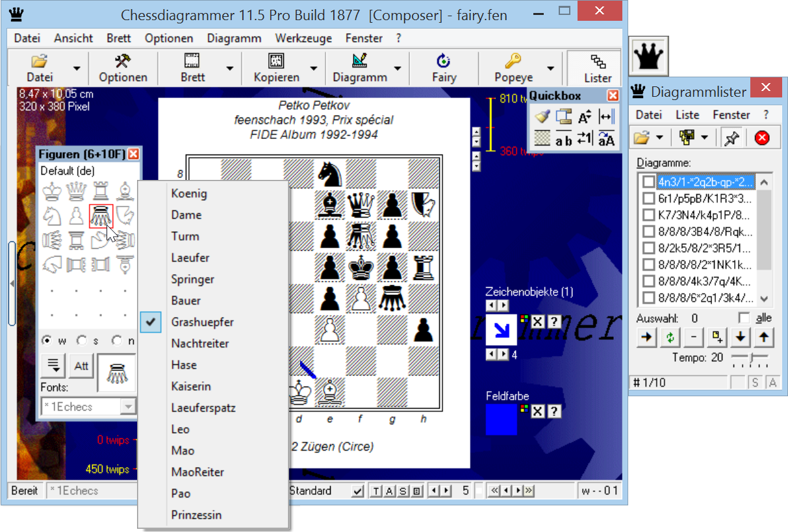Open the Datei toolbar dropdown arrow

point(77,68)
